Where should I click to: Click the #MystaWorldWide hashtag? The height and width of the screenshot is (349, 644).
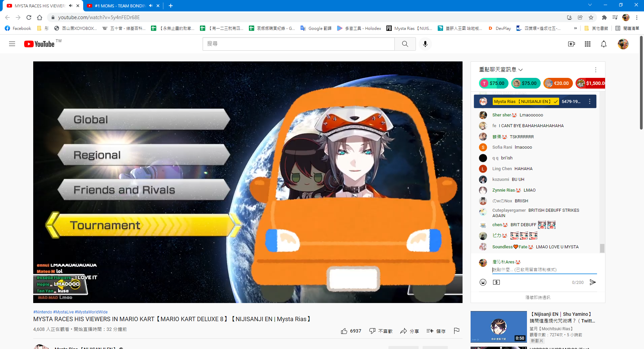[91, 312]
